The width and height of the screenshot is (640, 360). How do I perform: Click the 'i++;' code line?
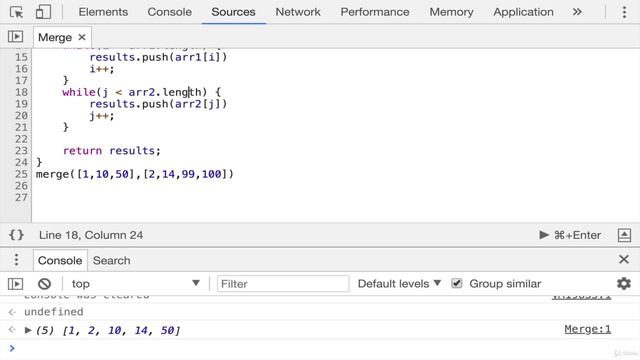tap(102, 69)
